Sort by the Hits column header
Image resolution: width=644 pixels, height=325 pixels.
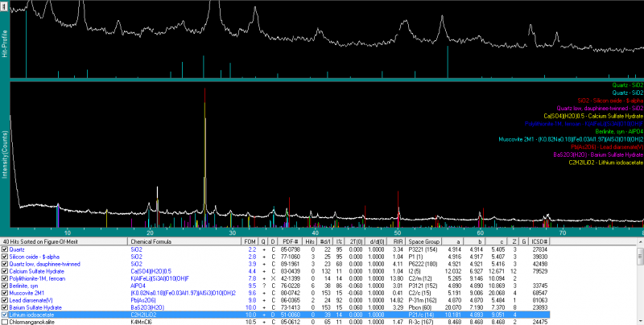311,241
